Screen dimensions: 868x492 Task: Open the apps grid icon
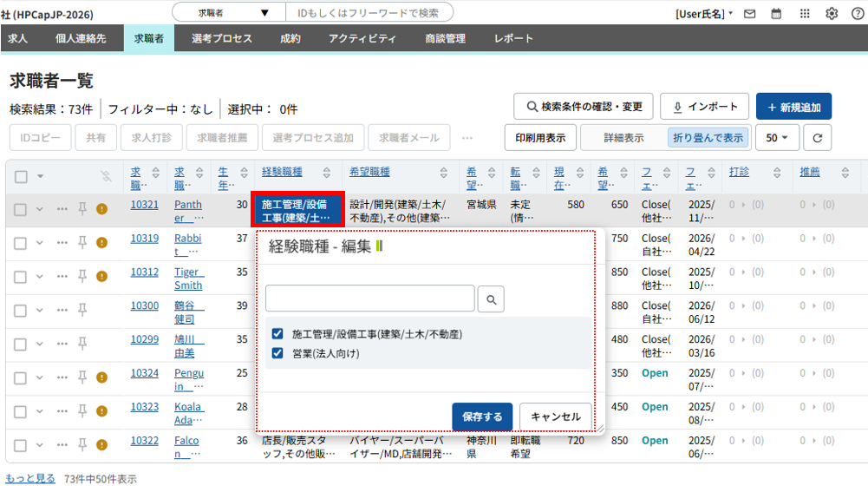(804, 13)
